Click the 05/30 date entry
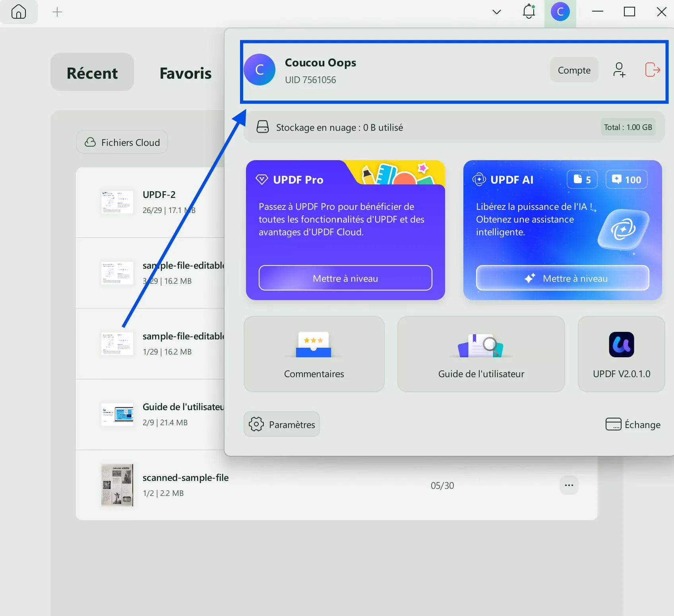 pyautogui.click(x=442, y=486)
